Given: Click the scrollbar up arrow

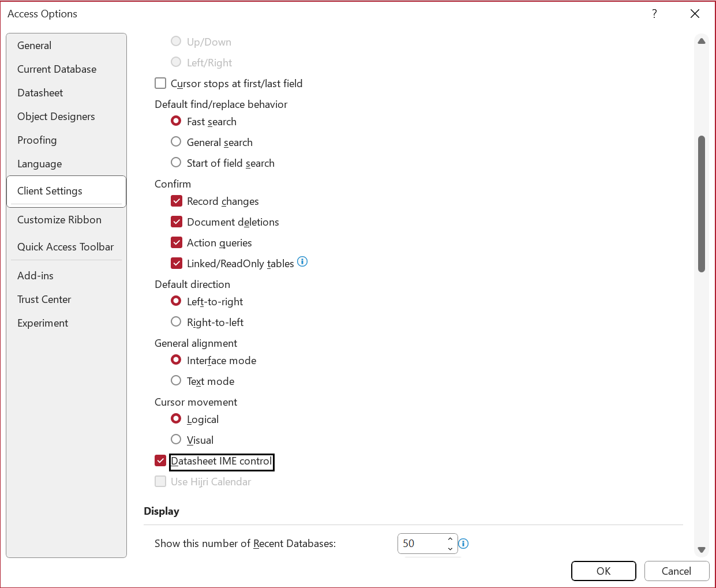Looking at the screenshot, I should coord(702,41).
